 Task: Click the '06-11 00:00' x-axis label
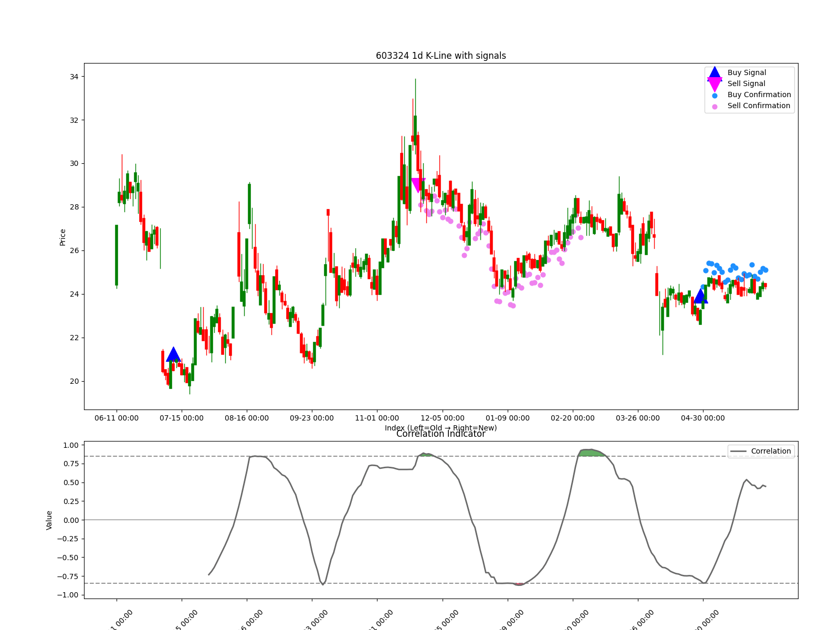pyautogui.click(x=117, y=418)
